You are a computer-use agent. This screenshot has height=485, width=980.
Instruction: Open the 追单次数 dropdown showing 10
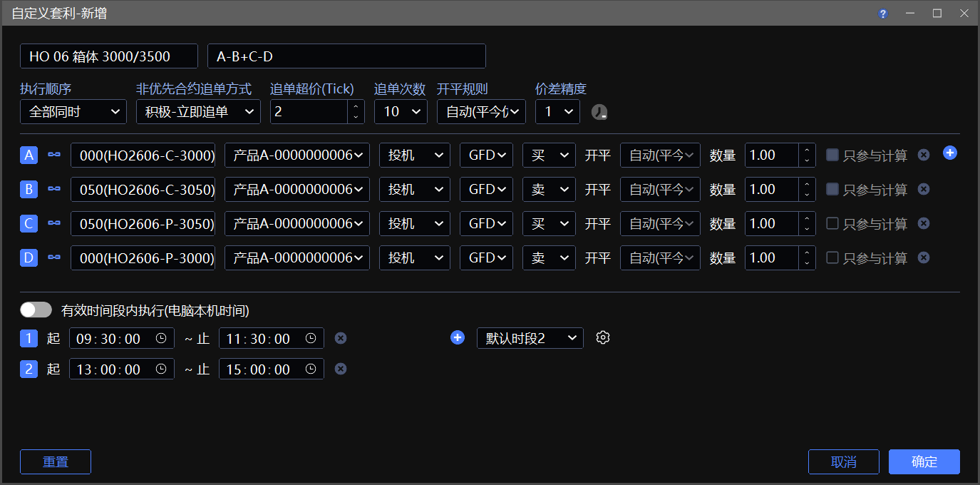coord(401,112)
